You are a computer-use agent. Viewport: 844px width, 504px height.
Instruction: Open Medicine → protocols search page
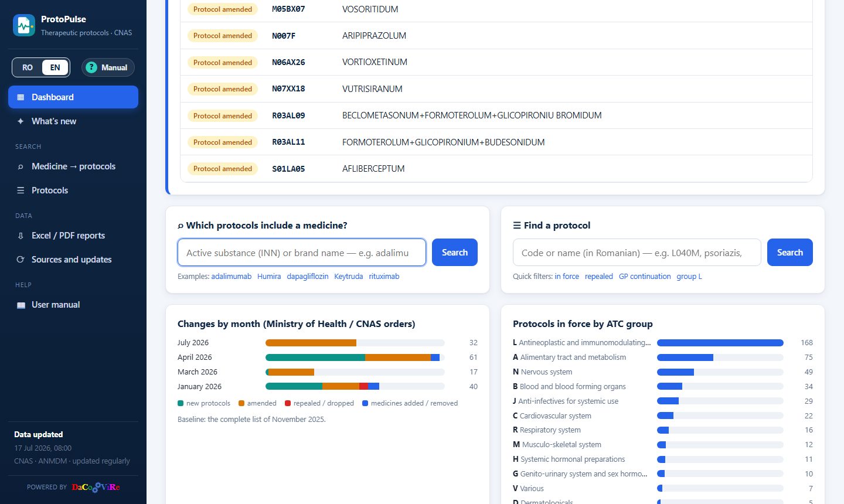73,166
